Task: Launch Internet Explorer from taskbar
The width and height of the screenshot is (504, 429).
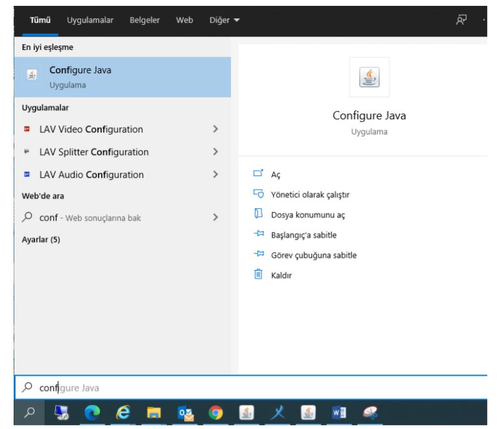Action: coord(123,412)
